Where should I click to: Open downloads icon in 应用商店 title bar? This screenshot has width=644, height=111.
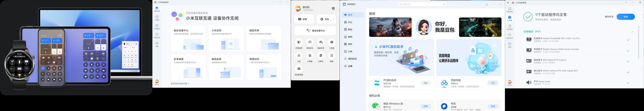coord(487,4)
